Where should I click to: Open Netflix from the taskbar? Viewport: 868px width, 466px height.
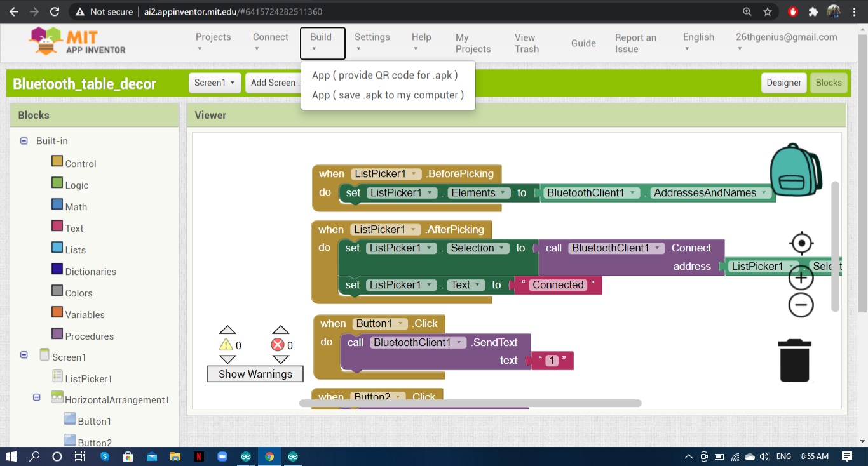point(199,456)
